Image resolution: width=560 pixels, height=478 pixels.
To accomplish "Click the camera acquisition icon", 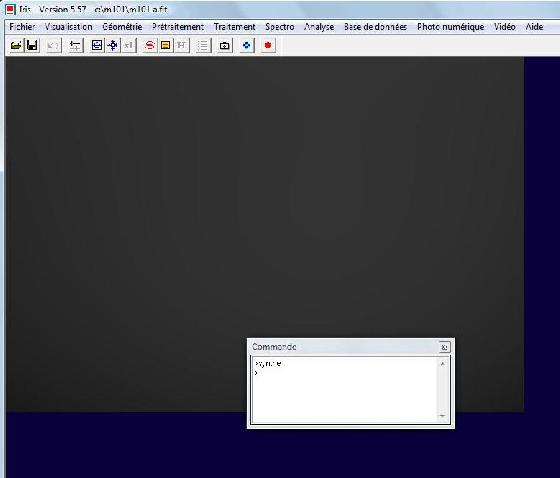I will (x=225, y=45).
